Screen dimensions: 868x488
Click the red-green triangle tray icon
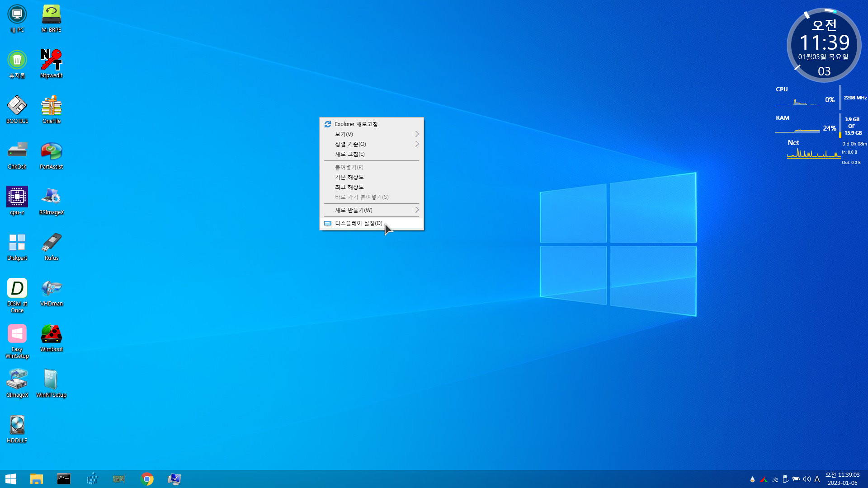click(764, 479)
